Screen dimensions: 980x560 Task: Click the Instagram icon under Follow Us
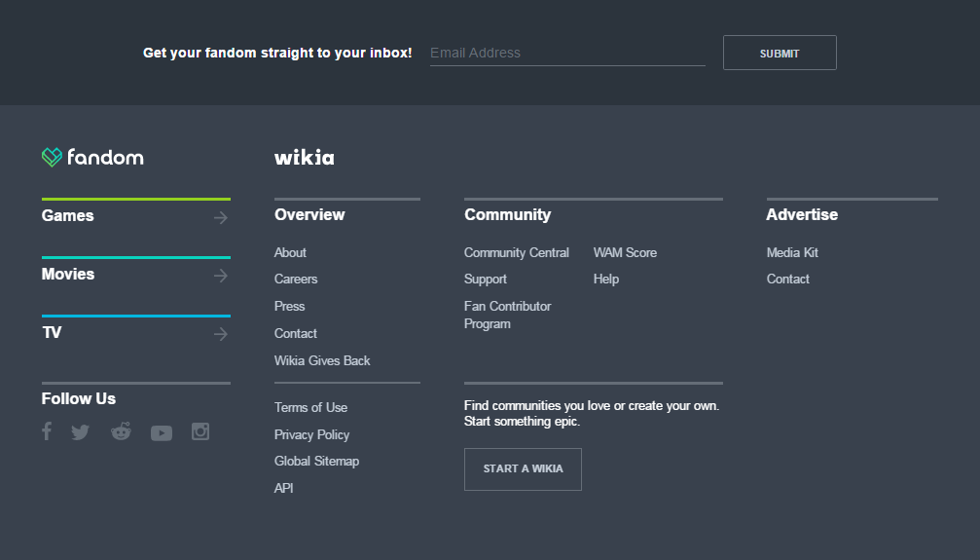click(x=200, y=431)
